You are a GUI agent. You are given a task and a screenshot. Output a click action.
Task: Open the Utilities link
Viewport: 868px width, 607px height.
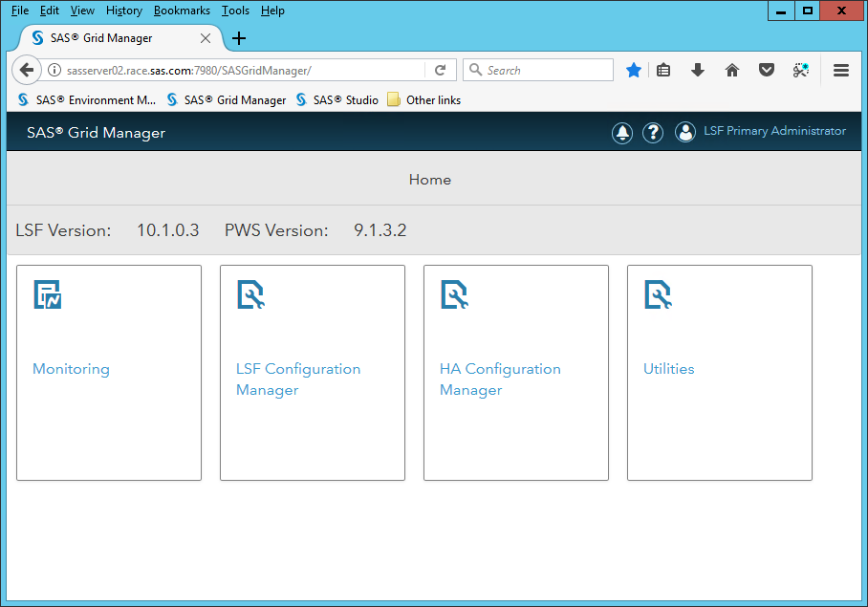click(x=668, y=369)
